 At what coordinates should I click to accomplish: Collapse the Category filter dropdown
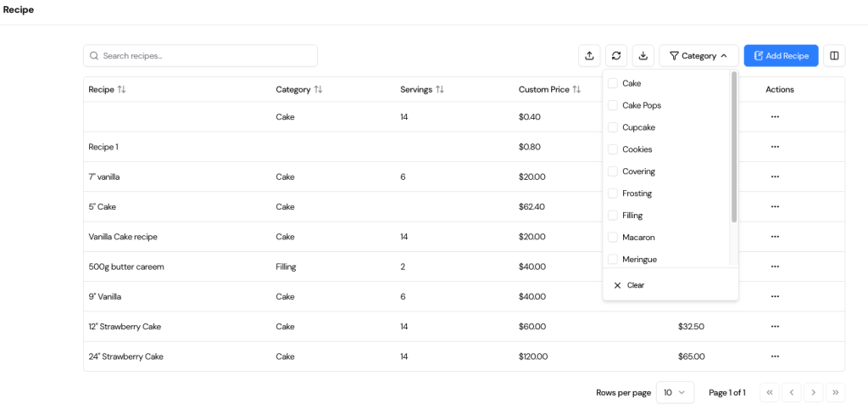(698, 56)
